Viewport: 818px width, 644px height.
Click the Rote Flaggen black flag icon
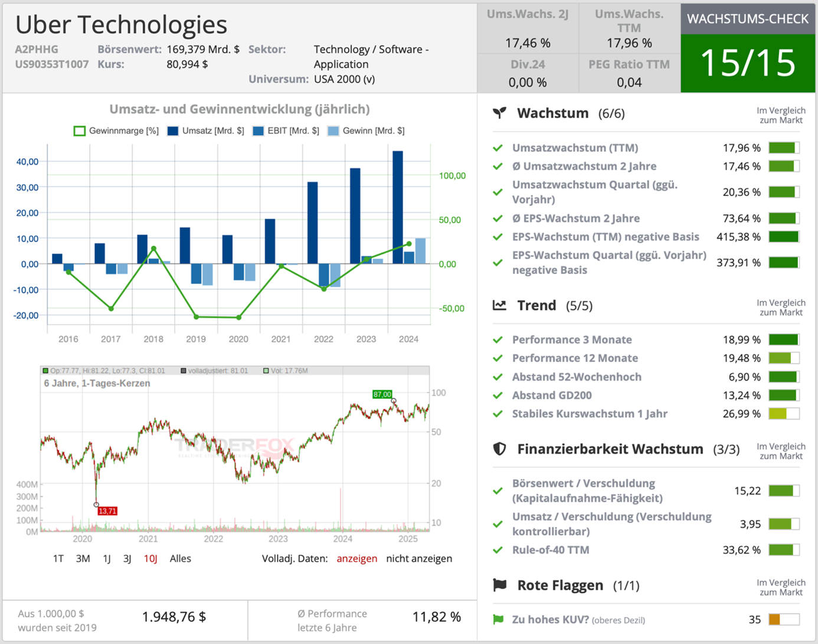click(499, 585)
